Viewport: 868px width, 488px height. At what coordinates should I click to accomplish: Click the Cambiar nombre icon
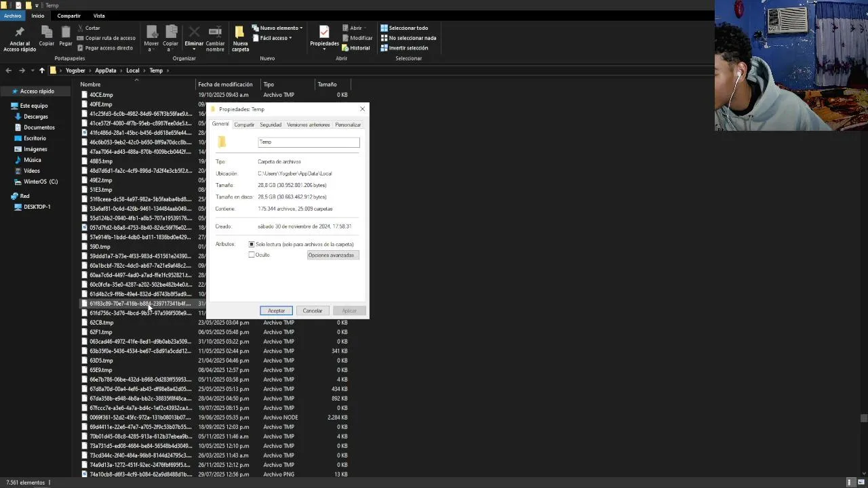tap(215, 39)
